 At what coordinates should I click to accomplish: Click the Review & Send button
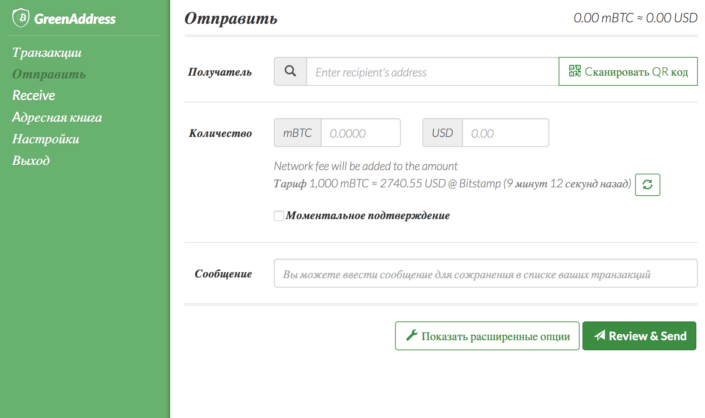point(639,336)
